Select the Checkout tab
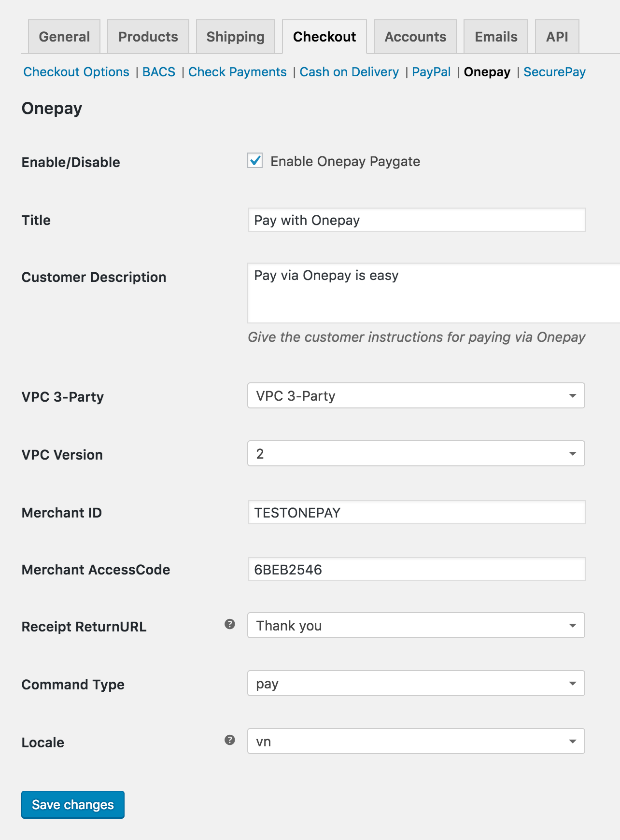The image size is (620, 840). (x=324, y=37)
